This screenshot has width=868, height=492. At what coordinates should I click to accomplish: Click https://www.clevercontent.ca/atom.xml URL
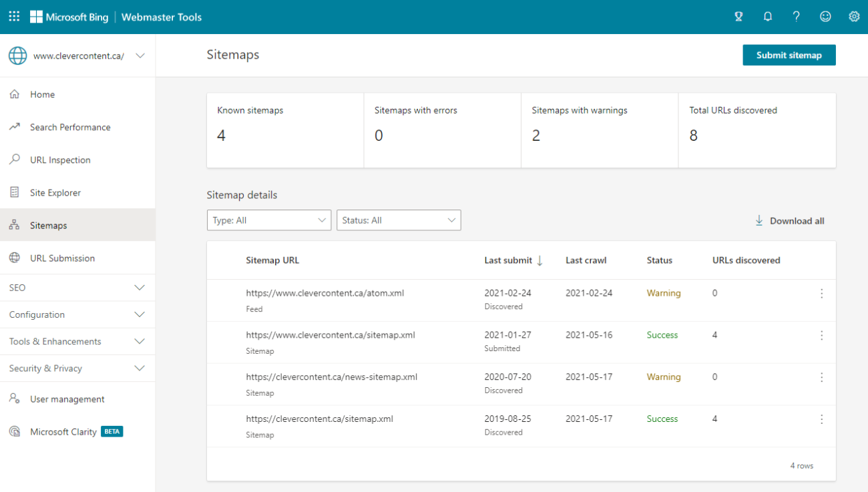pyautogui.click(x=325, y=293)
